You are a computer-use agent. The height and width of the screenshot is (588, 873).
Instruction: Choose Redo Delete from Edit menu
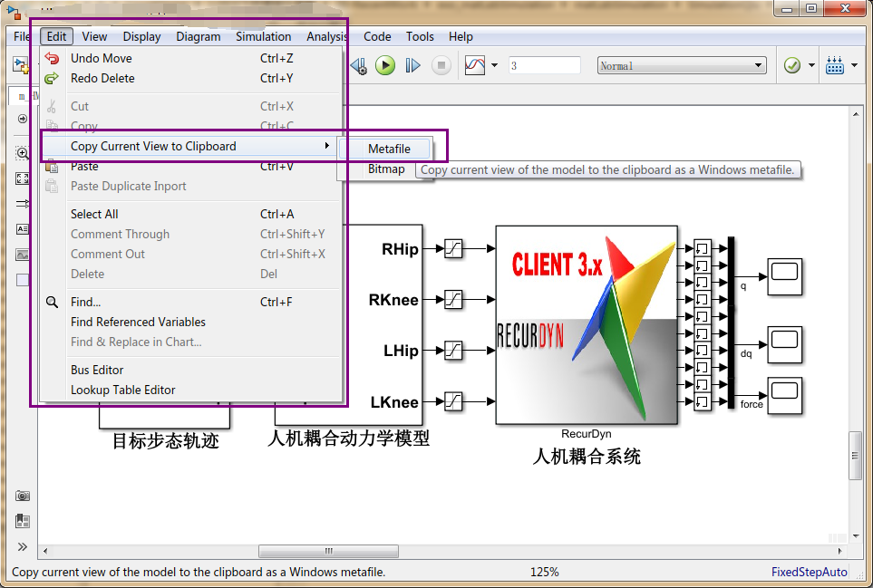[x=191, y=79]
